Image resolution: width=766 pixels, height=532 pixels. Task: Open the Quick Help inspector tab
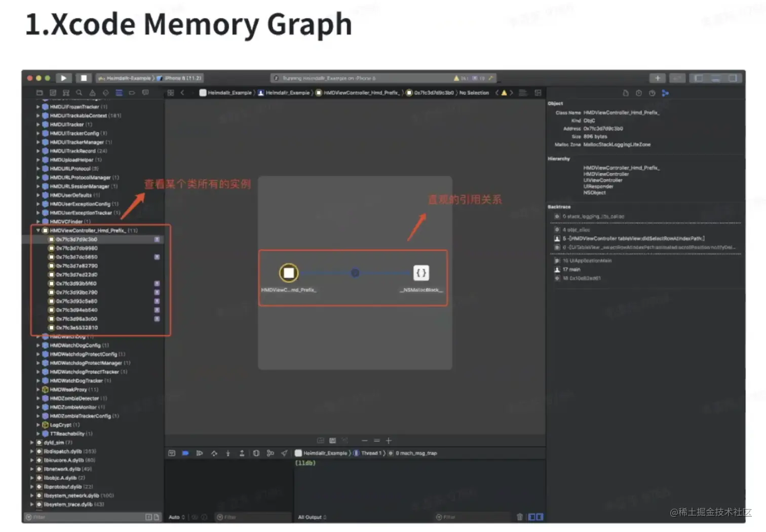[652, 93]
